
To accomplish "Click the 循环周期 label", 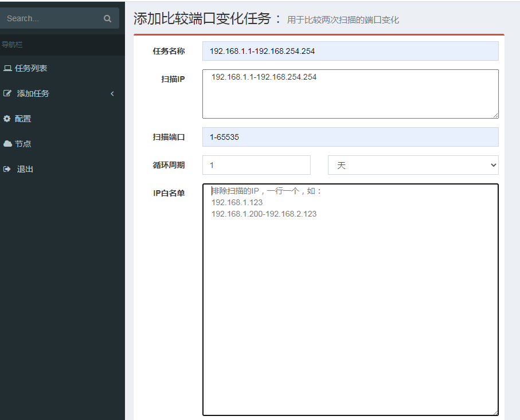I will click(x=169, y=165).
